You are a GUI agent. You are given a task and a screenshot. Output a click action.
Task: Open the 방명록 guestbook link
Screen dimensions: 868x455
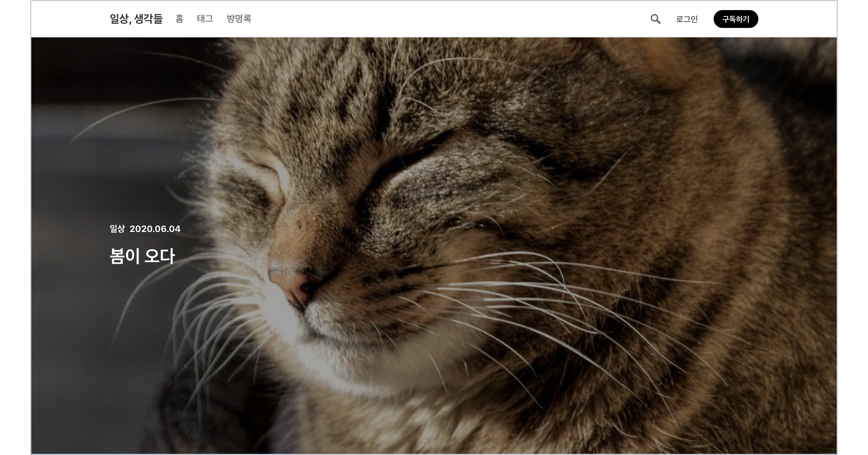pyautogui.click(x=239, y=19)
